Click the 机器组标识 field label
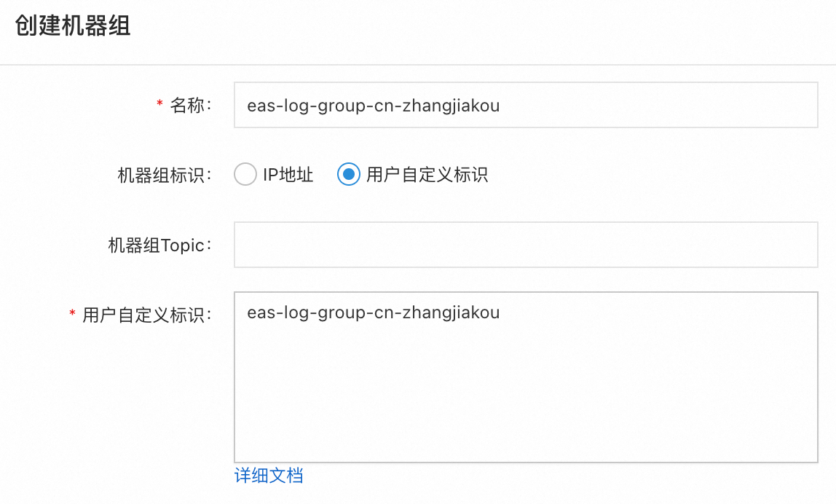This screenshot has width=836, height=504. click(x=164, y=175)
